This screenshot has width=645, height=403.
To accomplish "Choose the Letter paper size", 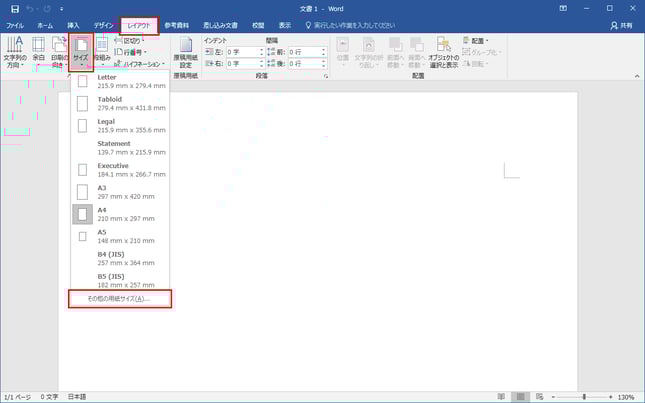I will coord(120,81).
